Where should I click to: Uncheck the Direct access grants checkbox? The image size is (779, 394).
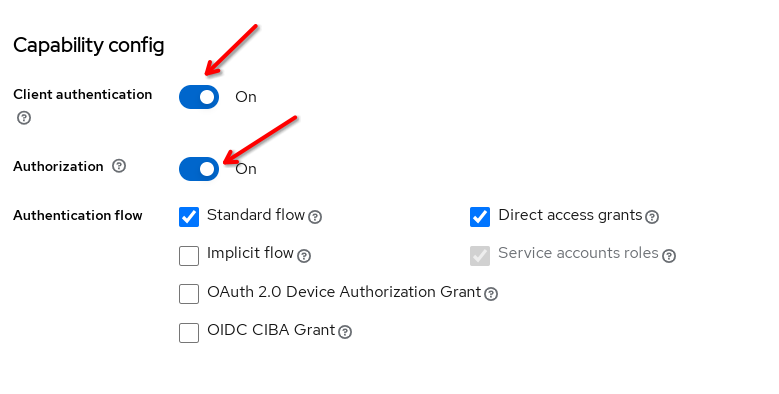coord(480,217)
